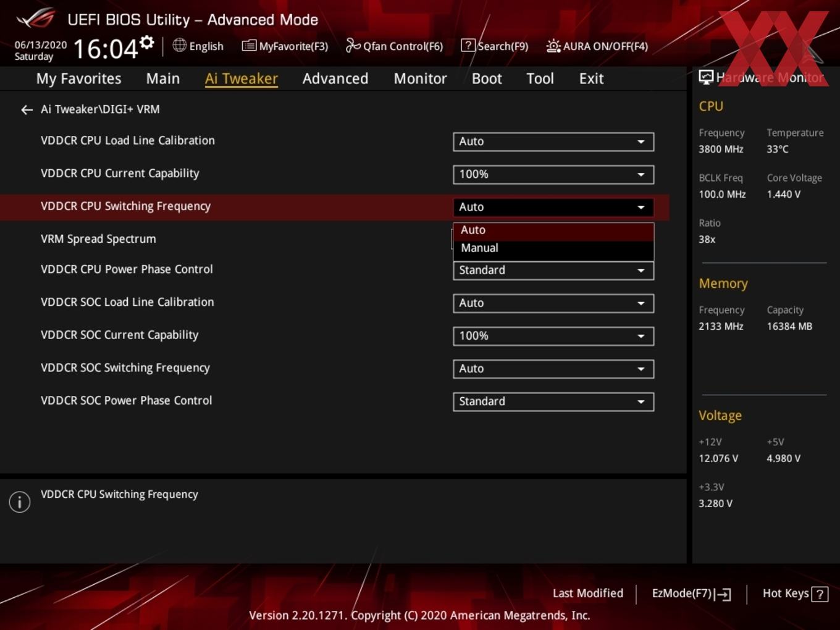Click the CPU section heading

711,106
